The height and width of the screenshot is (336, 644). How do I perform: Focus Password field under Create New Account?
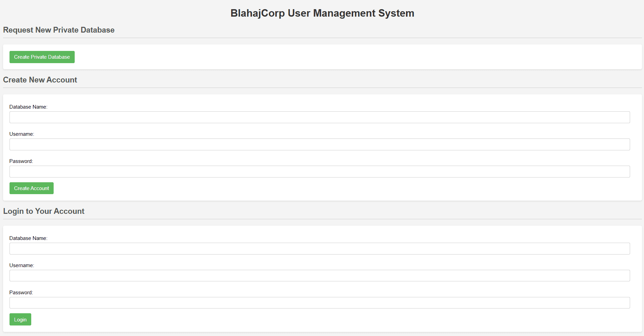[319, 172]
